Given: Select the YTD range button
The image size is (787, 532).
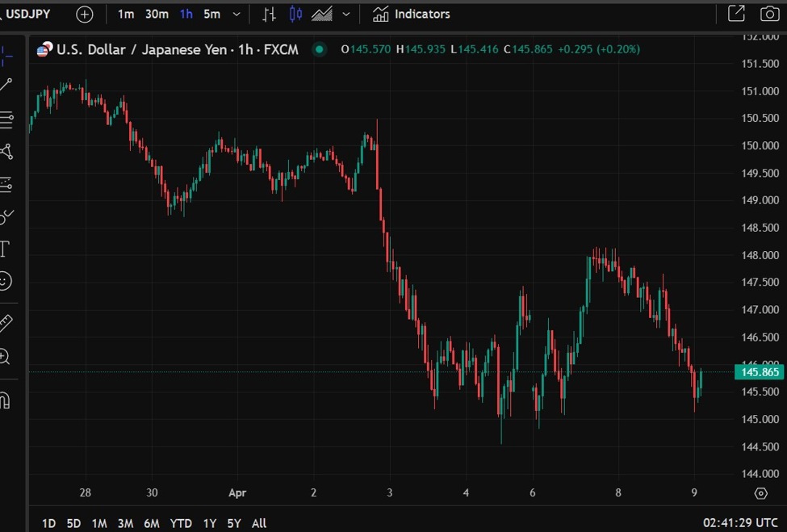Looking at the screenshot, I should point(179,523).
